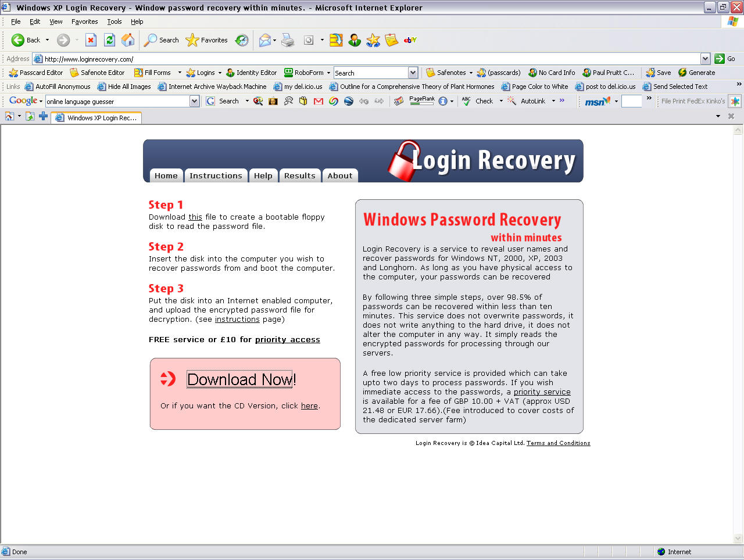The image size is (744, 560).
Task: Click the No Card Info identity button
Action: (x=552, y=73)
